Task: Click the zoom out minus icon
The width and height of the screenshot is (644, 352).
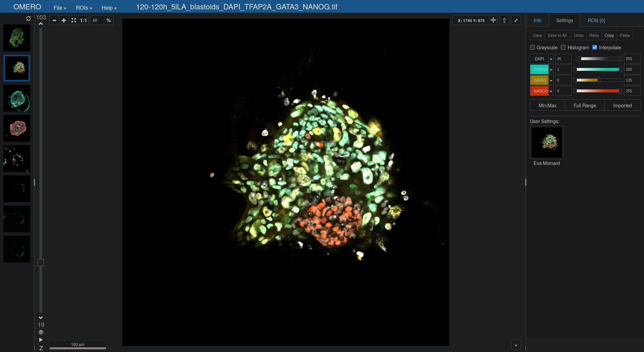Action: 54,20
